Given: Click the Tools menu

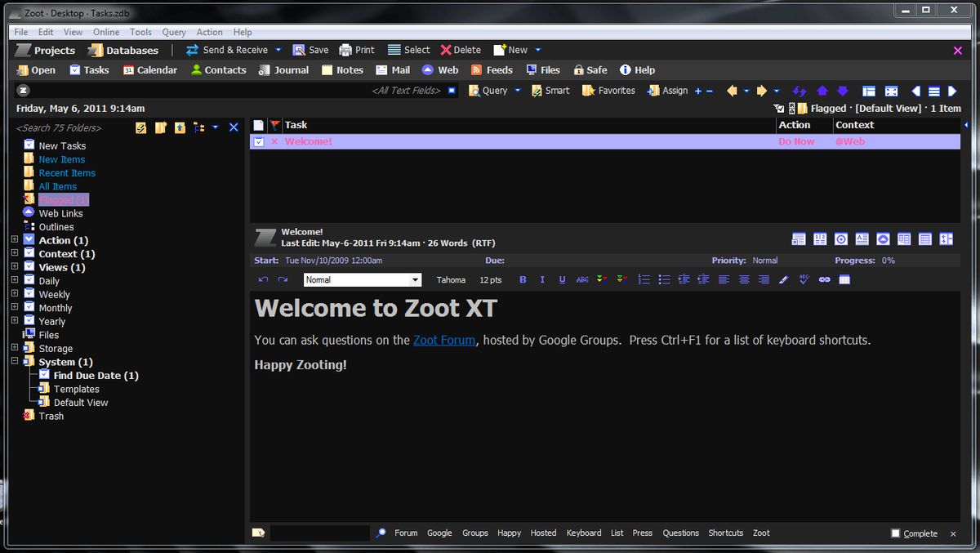Looking at the screenshot, I should click(140, 32).
